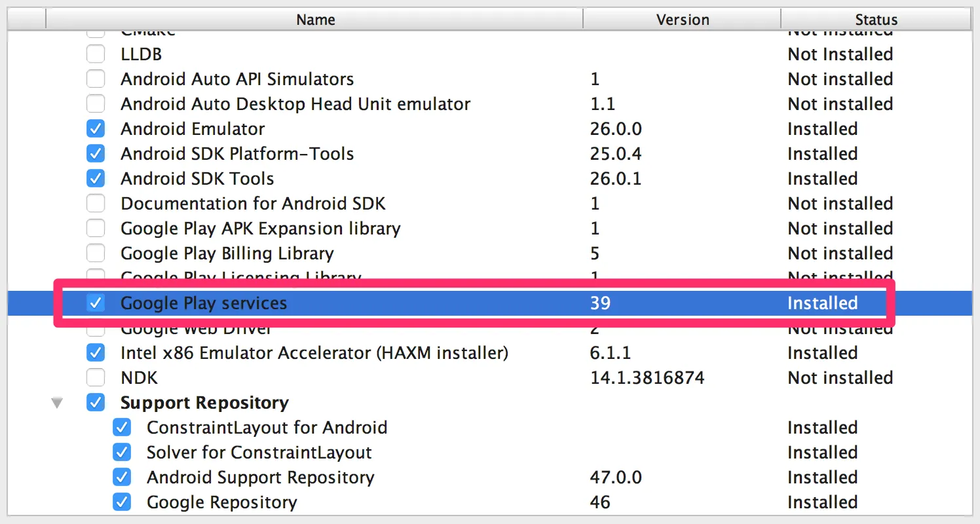Uncheck Solver for ConstraintLayout checkbox
The image size is (980, 524).
pyautogui.click(x=122, y=453)
